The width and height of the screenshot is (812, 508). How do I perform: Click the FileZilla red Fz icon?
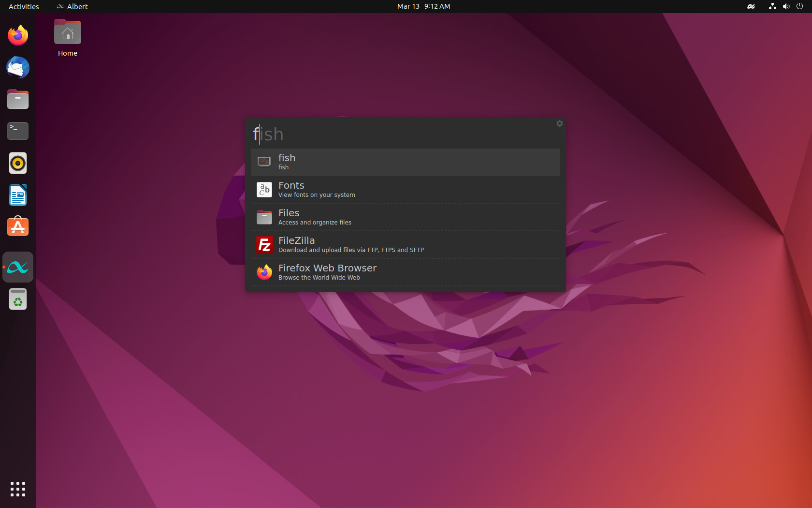point(264,245)
